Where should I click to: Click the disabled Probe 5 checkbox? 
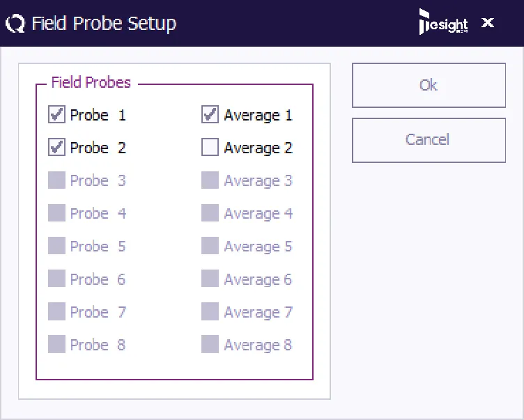pos(56,246)
